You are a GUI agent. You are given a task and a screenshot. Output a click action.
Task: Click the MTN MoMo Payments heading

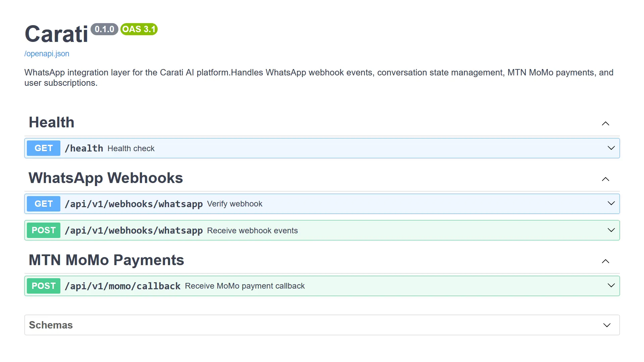click(x=106, y=260)
